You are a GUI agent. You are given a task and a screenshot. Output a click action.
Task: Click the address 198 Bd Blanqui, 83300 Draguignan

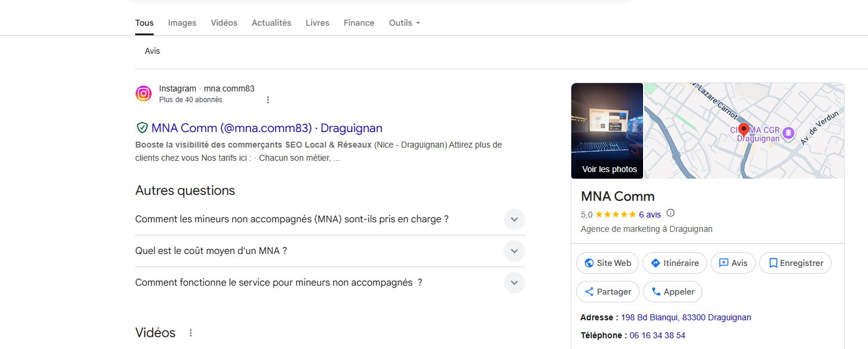pyautogui.click(x=686, y=317)
